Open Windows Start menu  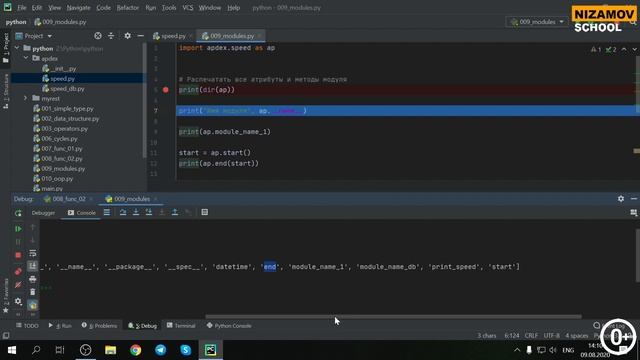tap(12, 350)
